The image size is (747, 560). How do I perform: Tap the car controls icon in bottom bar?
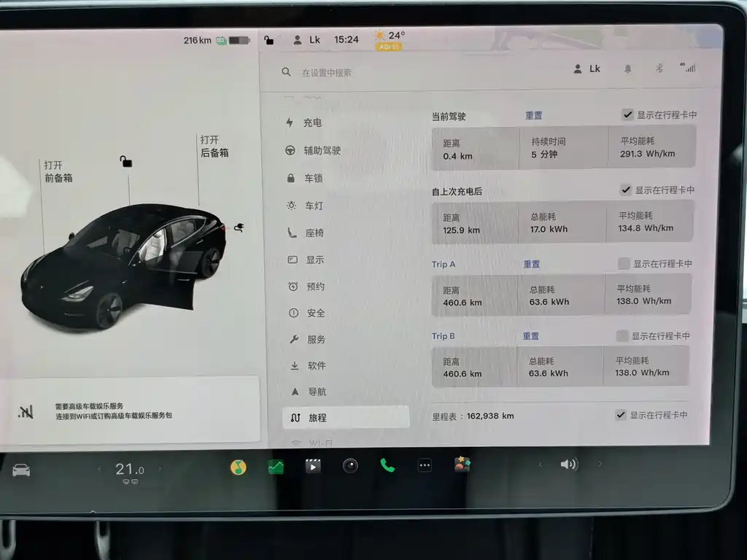click(x=21, y=470)
